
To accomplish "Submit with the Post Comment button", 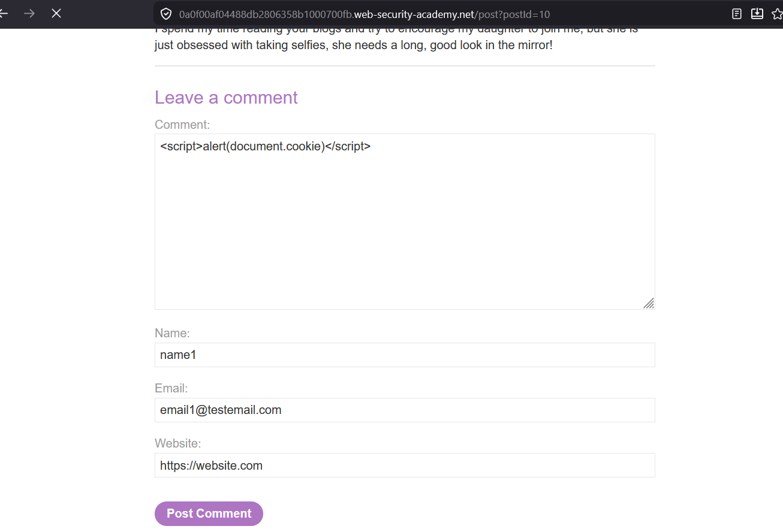I will tap(209, 513).
